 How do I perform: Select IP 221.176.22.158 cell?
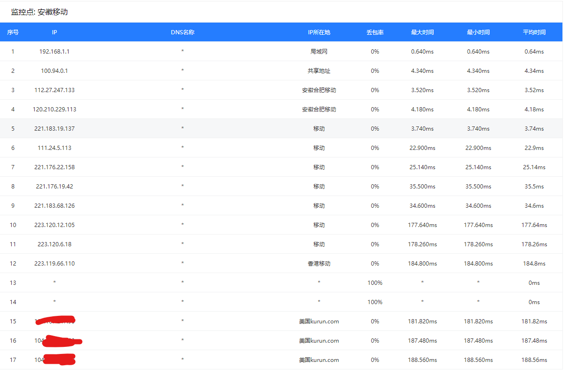[x=55, y=167]
